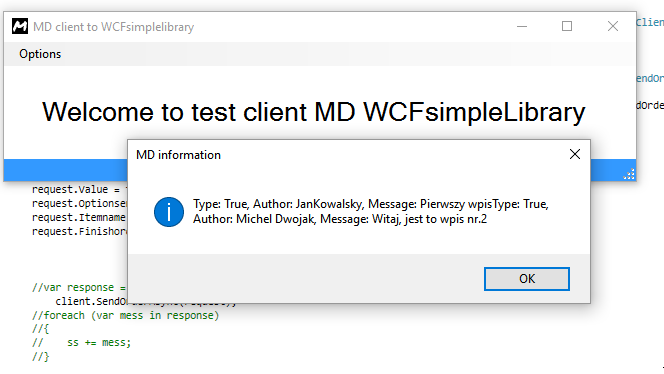The width and height of the screenshot is (664, 374).
Task: Click the MD app logo in title bar
Action: pyautogui.click(x=20, y=26)
